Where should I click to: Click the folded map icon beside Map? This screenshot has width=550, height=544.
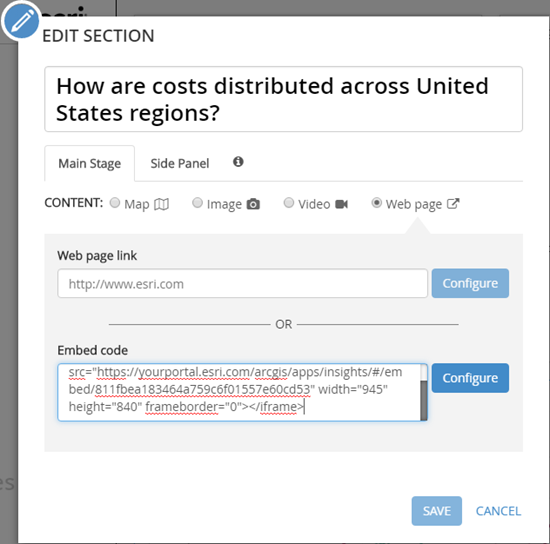tap(162, 204)
